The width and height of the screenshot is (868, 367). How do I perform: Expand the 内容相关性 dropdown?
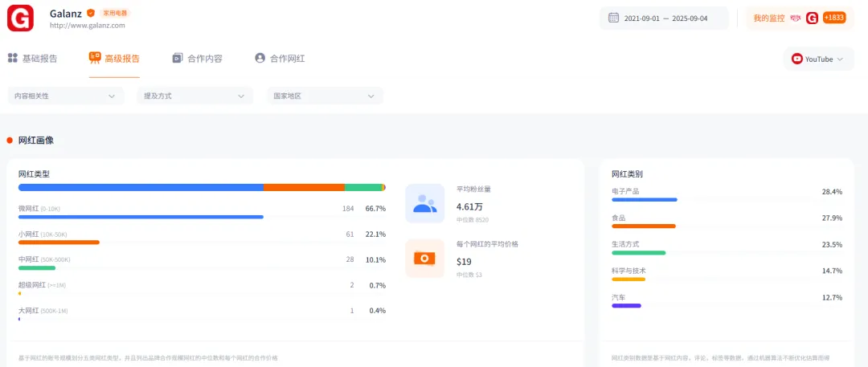pos(66,96)
